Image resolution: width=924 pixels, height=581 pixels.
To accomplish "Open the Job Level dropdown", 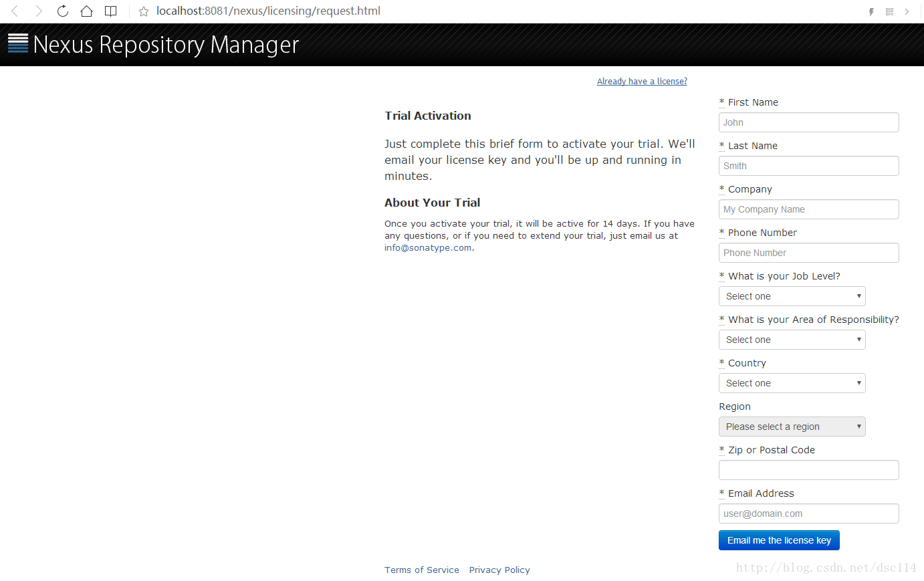I will [792, 296].
